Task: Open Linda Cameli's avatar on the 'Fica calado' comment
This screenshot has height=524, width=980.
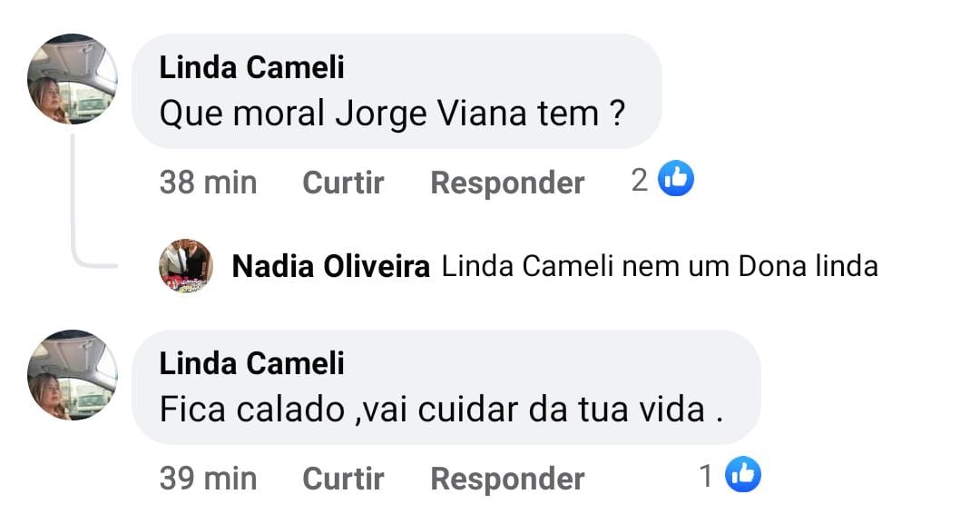Action: [x=73, y=374]
